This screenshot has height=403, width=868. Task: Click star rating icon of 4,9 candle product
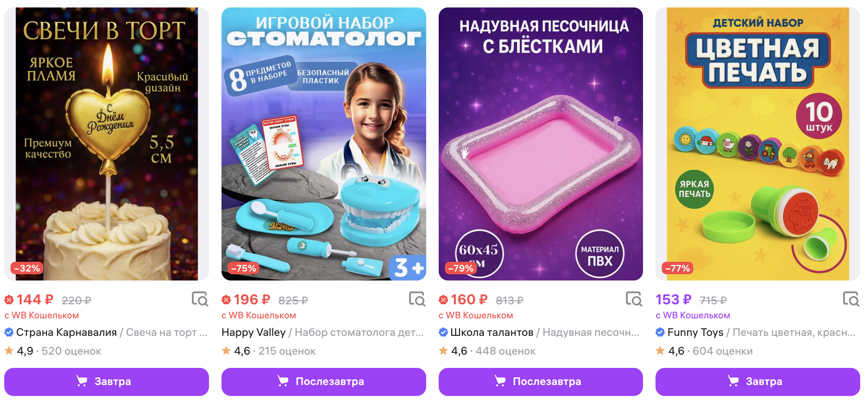pyautogui.click(x=9, y=351)
